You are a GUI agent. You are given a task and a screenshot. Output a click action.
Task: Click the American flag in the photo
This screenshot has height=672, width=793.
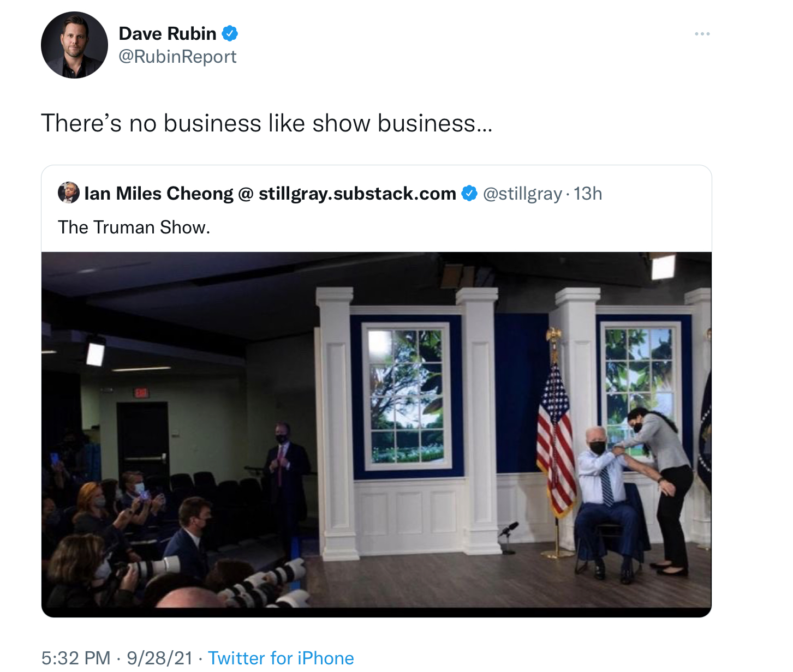coord(555,436)
